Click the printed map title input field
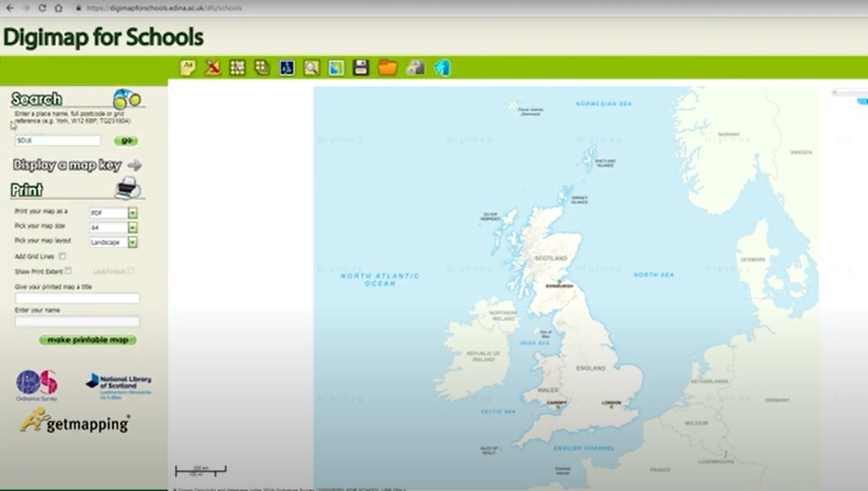This screenshot has width=868, height=491. 77,298
